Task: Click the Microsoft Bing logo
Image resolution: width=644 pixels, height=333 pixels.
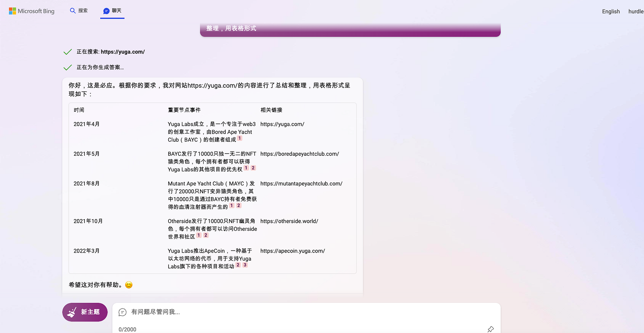Action: click(x=32, y=11)
